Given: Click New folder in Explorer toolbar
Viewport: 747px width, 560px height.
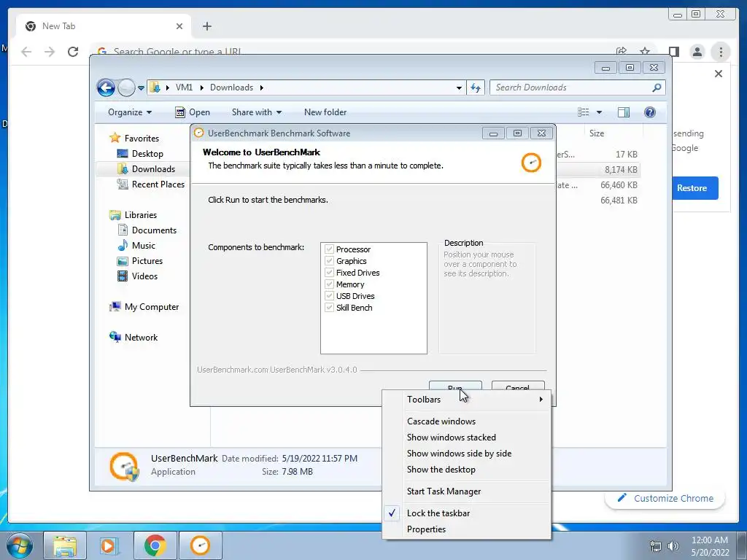Looking at the screenshot, I should pyautogui.click(x=325, y=112).
